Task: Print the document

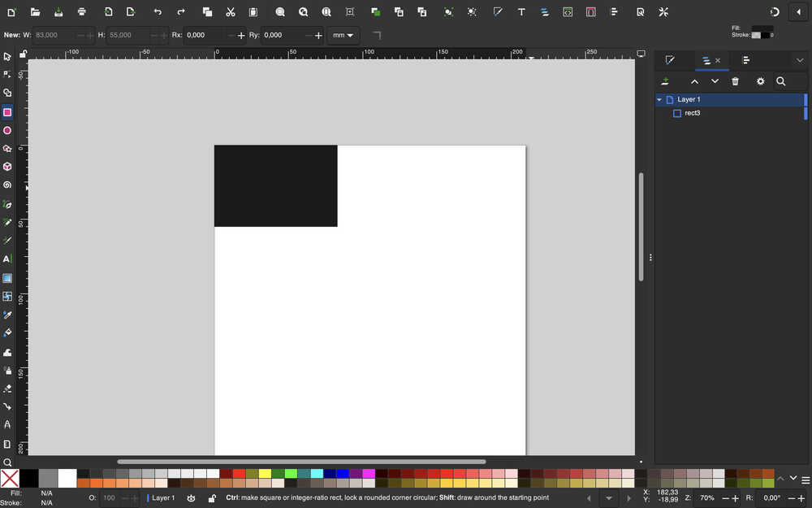Action: pos(82,12)
